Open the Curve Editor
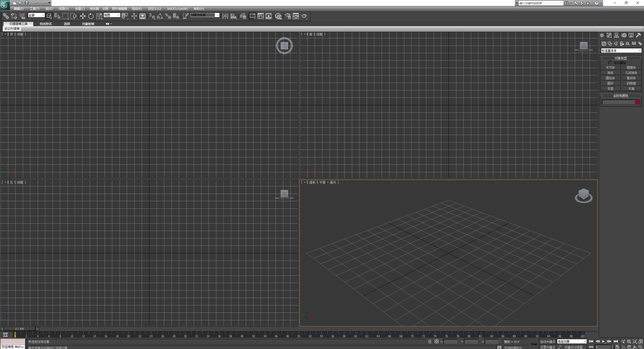 coord(261,16)
